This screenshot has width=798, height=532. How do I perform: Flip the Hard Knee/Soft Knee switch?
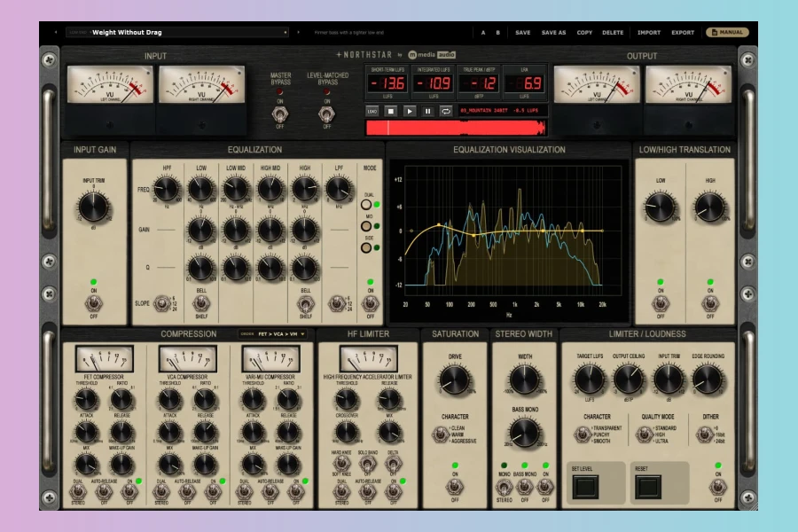341,463
